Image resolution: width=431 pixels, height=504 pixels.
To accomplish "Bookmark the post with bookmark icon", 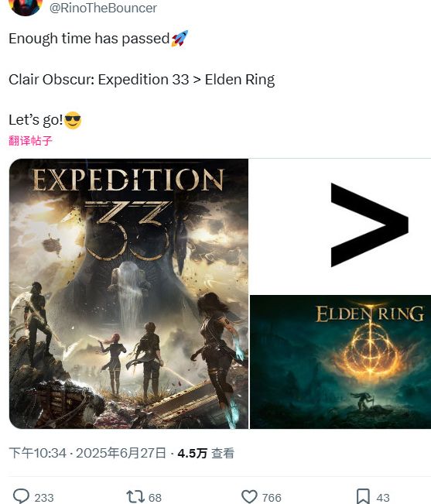I will coord(363,496).
